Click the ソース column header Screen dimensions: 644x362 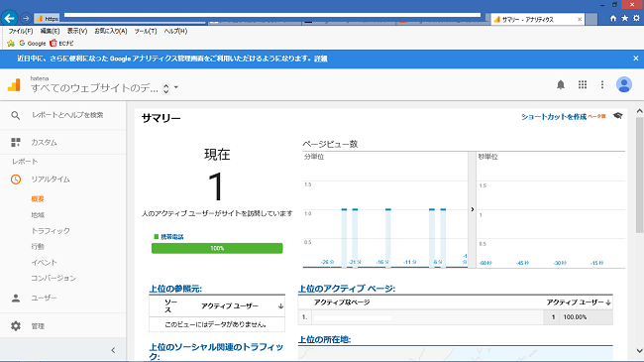[170, 306]
